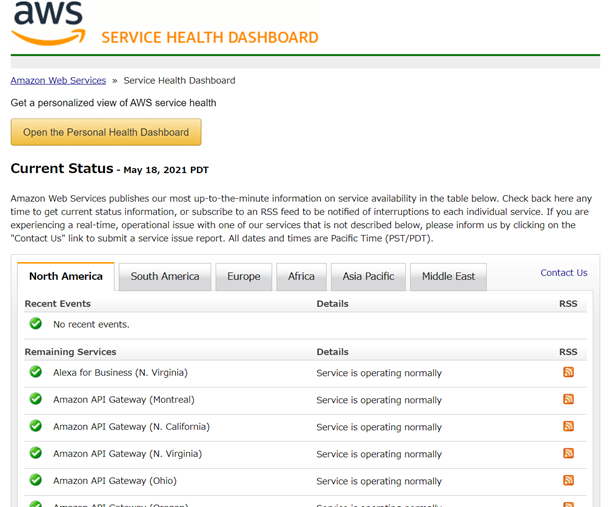Open RSS feed for API Gateway (Montreal)

pos(568,399)
